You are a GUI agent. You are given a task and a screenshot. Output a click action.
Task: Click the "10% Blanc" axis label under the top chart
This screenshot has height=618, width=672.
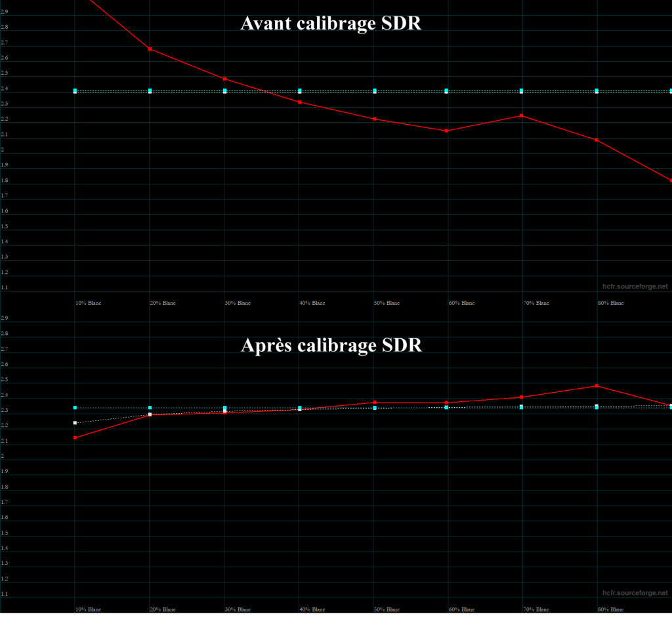pyautogui.click(x=88, y=303)
